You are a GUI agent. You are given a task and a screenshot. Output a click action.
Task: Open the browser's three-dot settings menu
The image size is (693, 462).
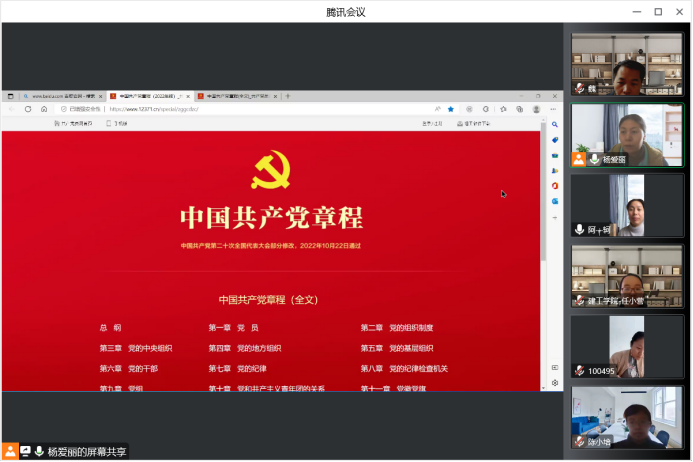pyautogui.click(x=553, y=109)
